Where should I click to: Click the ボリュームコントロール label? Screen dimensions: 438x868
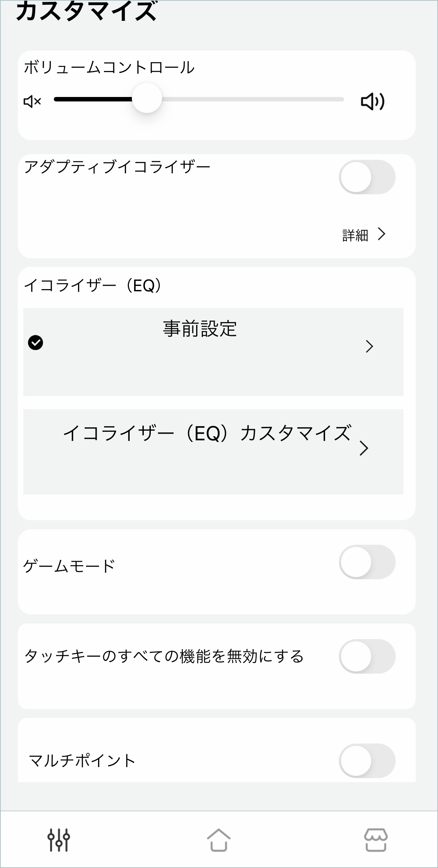click(109, 68)
